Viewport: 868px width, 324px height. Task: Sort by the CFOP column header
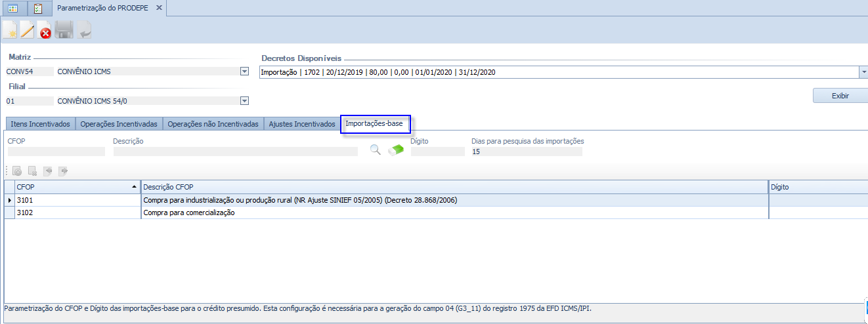pyautogui.click(x=77, y=187)
